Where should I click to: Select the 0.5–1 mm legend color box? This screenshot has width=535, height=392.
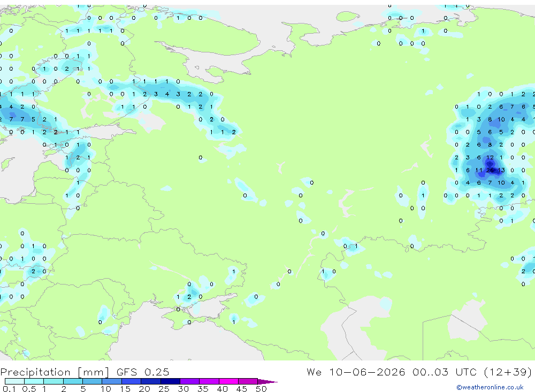coord(34,381)
